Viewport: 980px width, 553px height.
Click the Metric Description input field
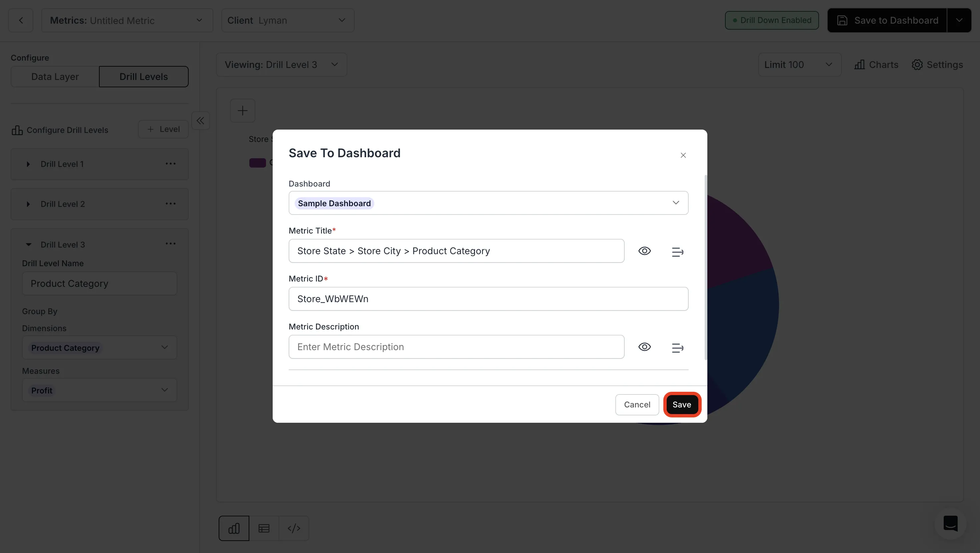(x=457, y=347)
